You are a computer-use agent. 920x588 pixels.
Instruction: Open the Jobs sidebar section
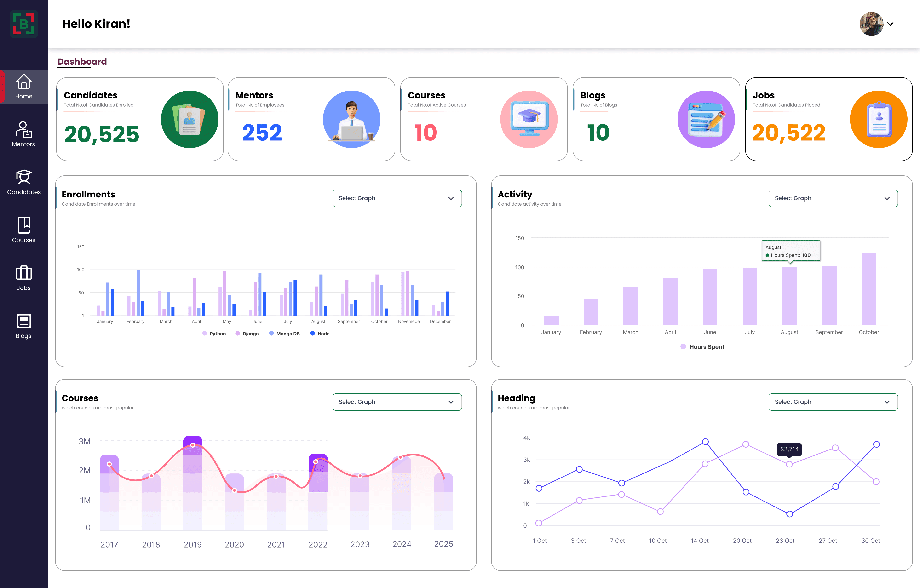[x=24, y=278]
